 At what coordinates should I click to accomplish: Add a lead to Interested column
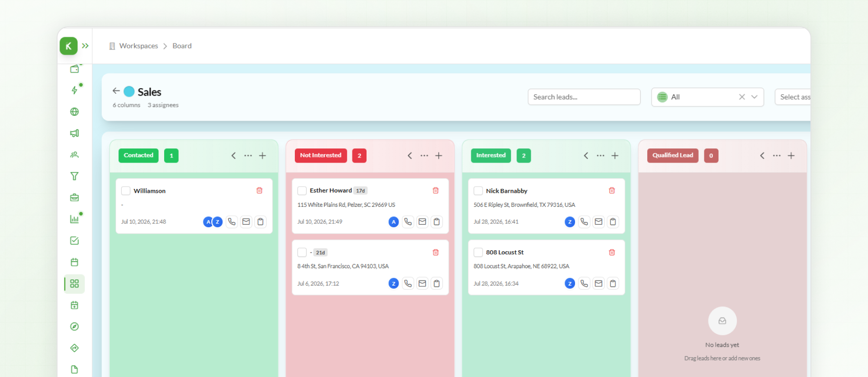tap(615, 156)
